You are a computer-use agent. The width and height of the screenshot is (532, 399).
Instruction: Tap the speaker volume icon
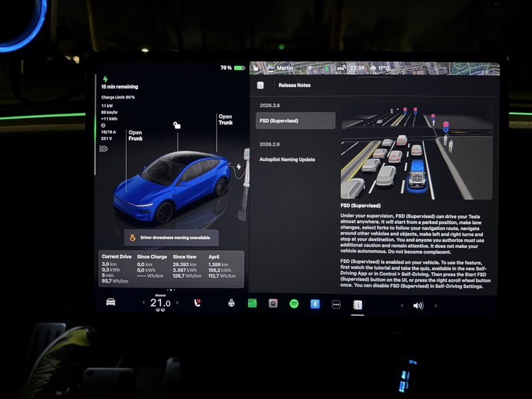[x=418, y=306]
